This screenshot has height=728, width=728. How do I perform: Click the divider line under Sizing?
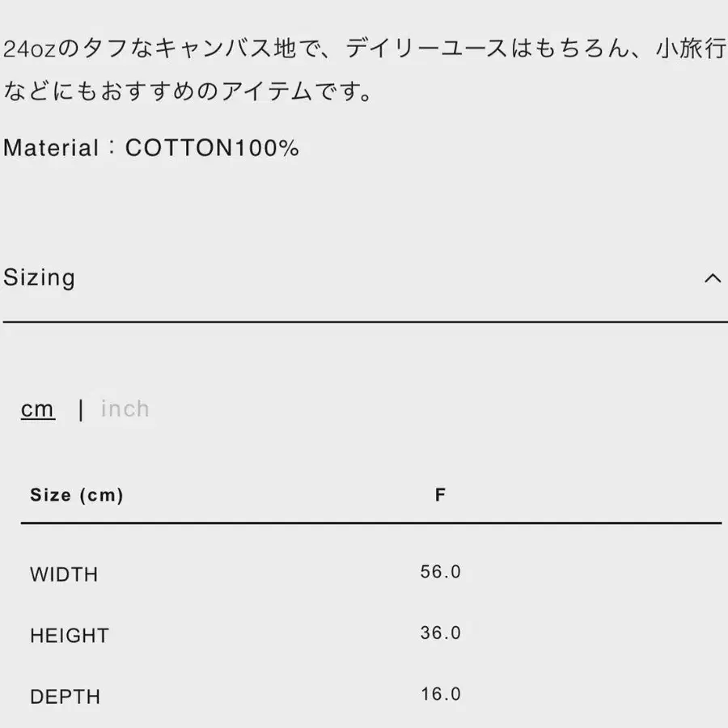(364, 322)
